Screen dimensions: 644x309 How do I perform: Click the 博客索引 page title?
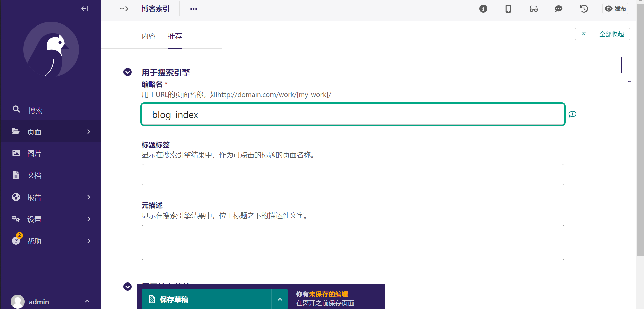click(155, 9)
